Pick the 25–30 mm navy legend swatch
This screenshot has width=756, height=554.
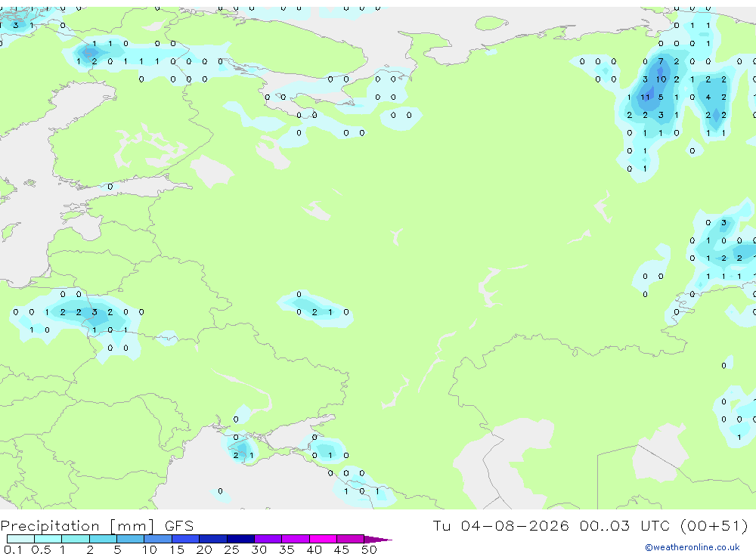[240, 539]
